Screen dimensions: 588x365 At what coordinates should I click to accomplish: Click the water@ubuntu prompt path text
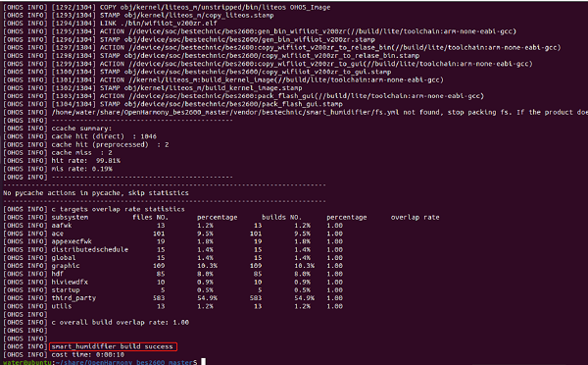tap(100, 362)
